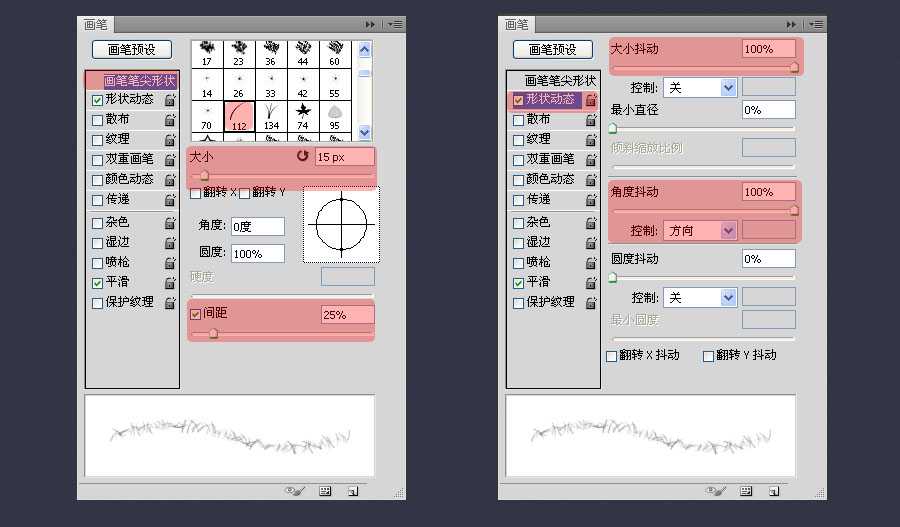Screen dimensions: 900x527
Task: Open preset manager icon in left panel footer
Action: click(x=325, y=491)
